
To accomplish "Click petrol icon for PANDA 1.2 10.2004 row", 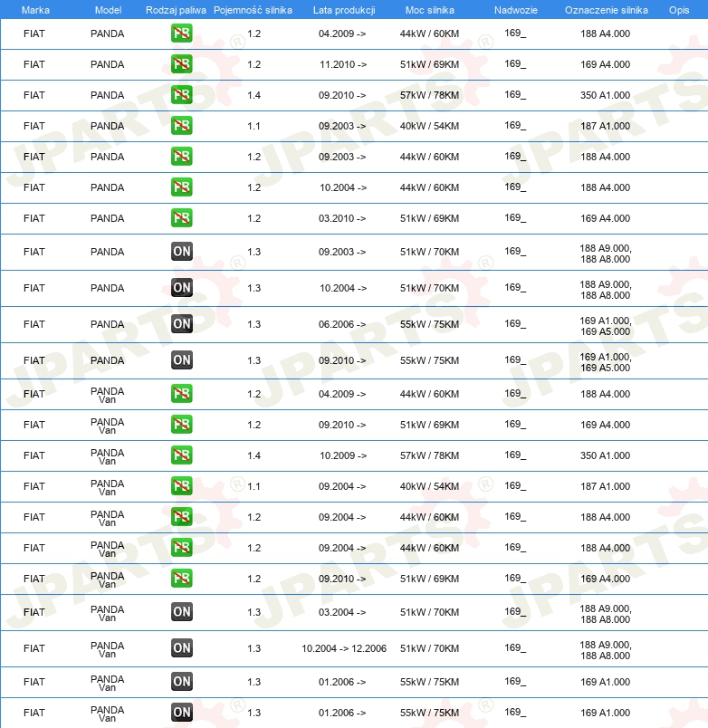I will pos(181,187).
